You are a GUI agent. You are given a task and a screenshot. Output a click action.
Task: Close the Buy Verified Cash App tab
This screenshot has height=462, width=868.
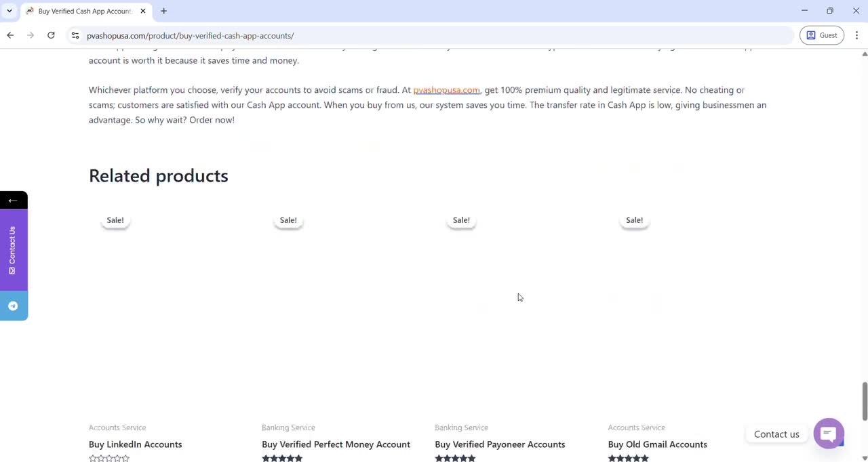[x=143, y=11]
